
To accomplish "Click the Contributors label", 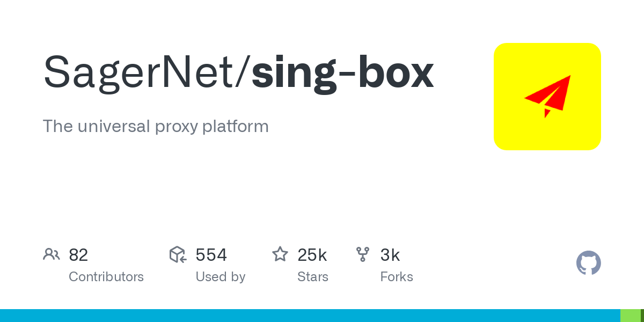I will (x=106, y=277).
